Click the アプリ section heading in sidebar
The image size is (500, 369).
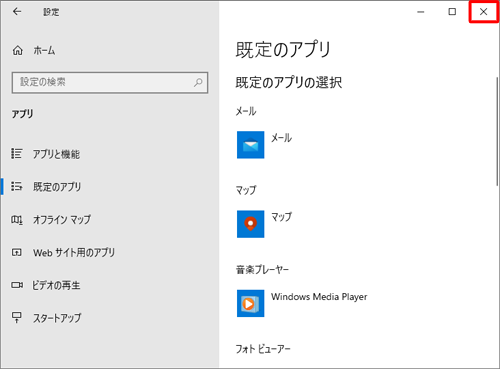pyautogui.click(x=22, y=114)
